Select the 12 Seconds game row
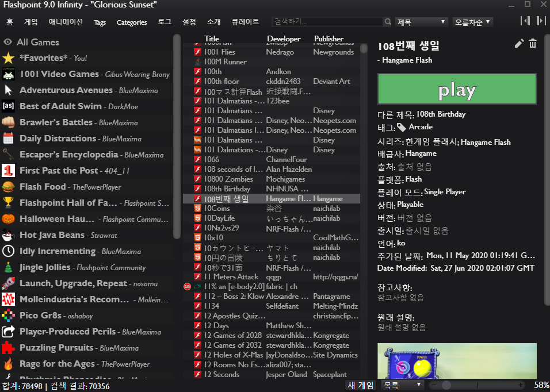 pyautogui.click(x=271, y=375)
